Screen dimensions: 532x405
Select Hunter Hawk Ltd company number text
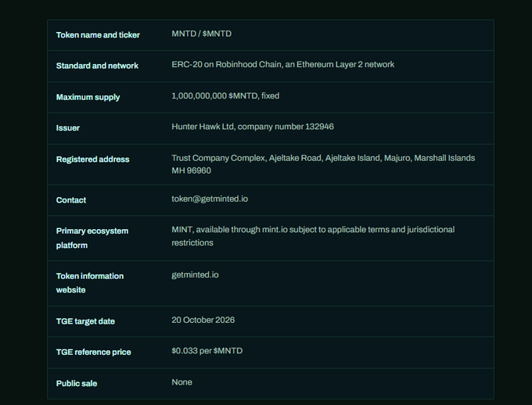(253, 127)
